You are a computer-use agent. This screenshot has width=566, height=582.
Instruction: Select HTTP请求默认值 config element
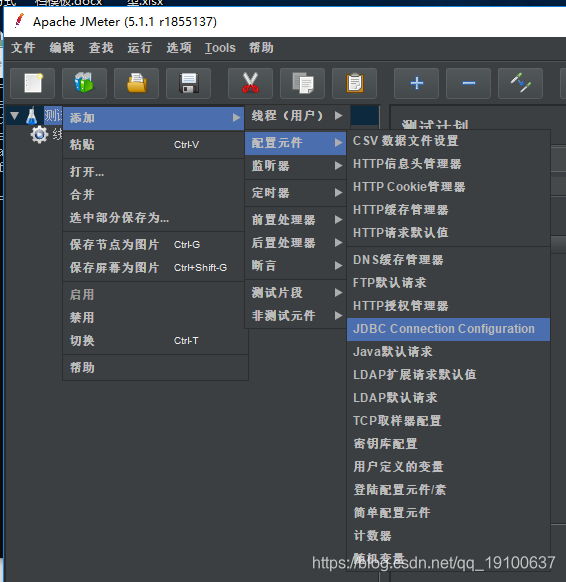point(448,233)
